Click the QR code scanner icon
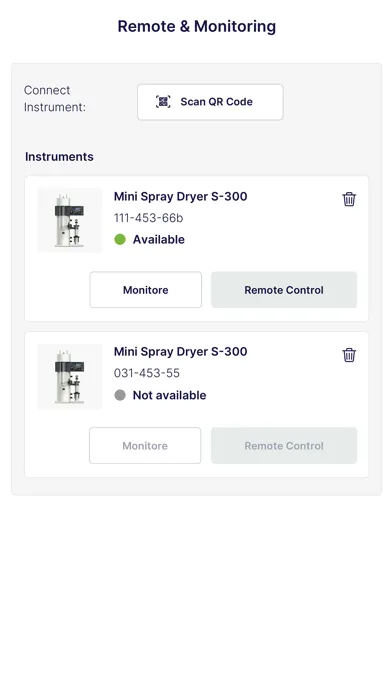392x696 pixels. pos(163,102)
